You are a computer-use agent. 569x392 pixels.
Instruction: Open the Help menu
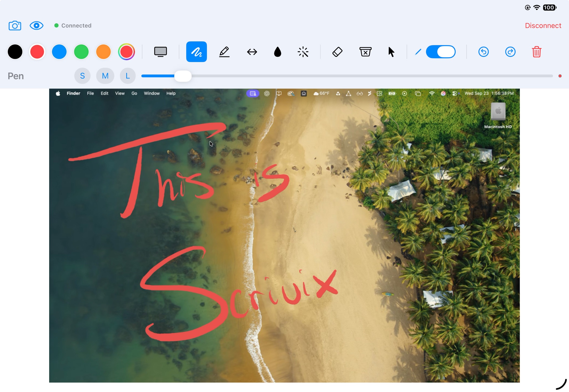click(x=171, y=93)
